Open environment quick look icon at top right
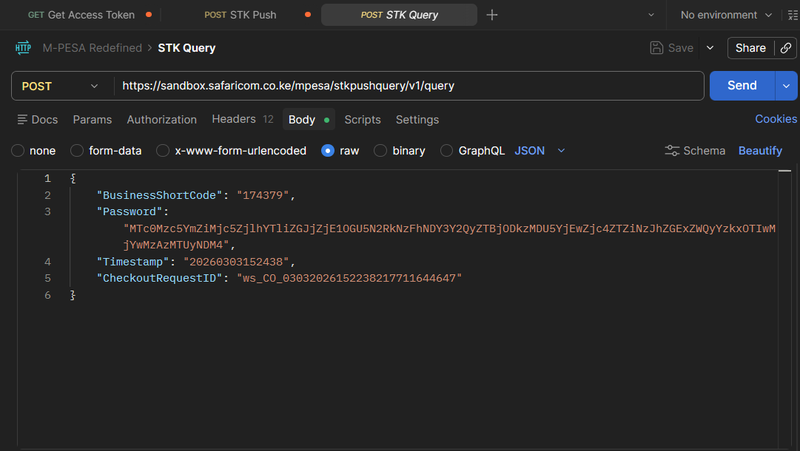Viewport: 800px width, 451px height. 793,15
